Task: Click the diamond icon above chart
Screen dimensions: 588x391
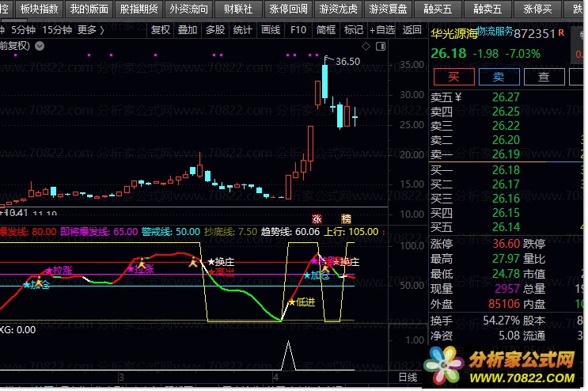Action: coord(366,47)
